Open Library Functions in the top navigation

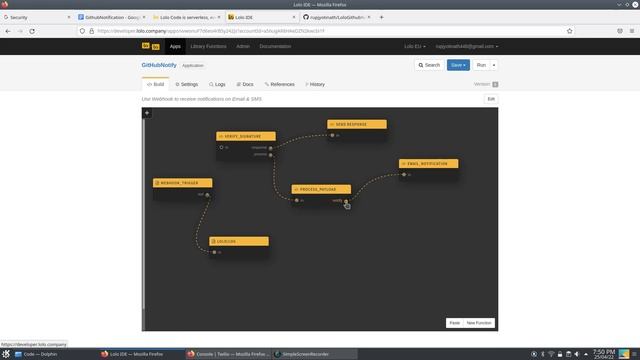pos(208,47)
